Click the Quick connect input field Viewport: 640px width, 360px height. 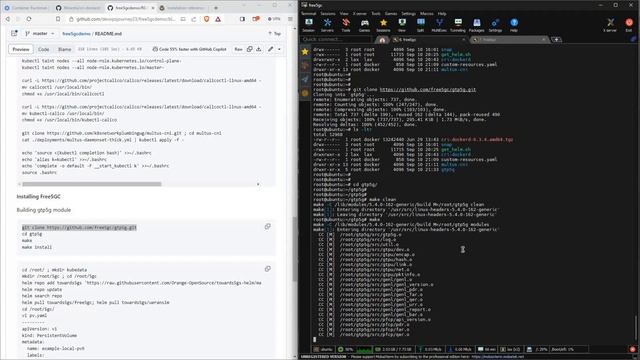[337, 40]
